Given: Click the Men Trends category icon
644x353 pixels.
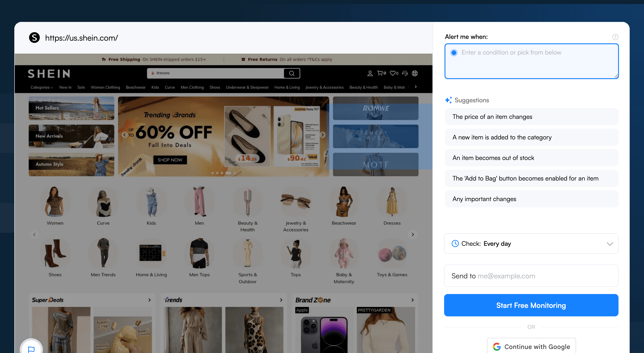Looking at the screenshot, I should (103, 253).
